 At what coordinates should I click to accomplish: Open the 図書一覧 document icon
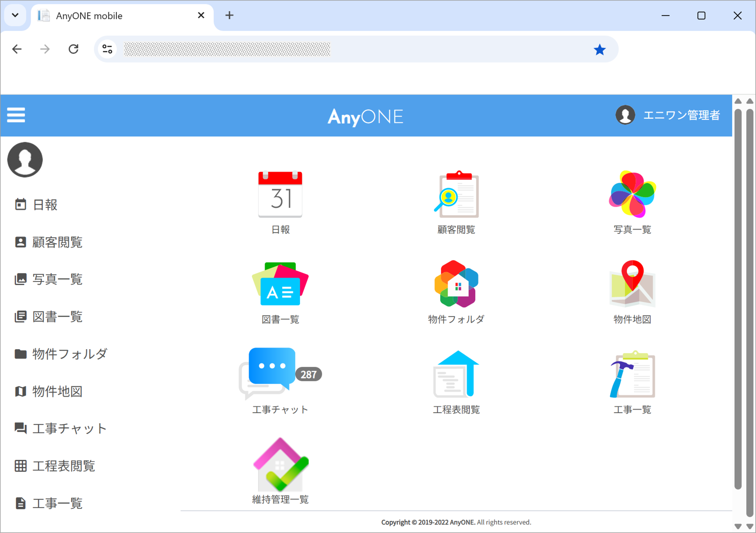[x=280, y=285]
